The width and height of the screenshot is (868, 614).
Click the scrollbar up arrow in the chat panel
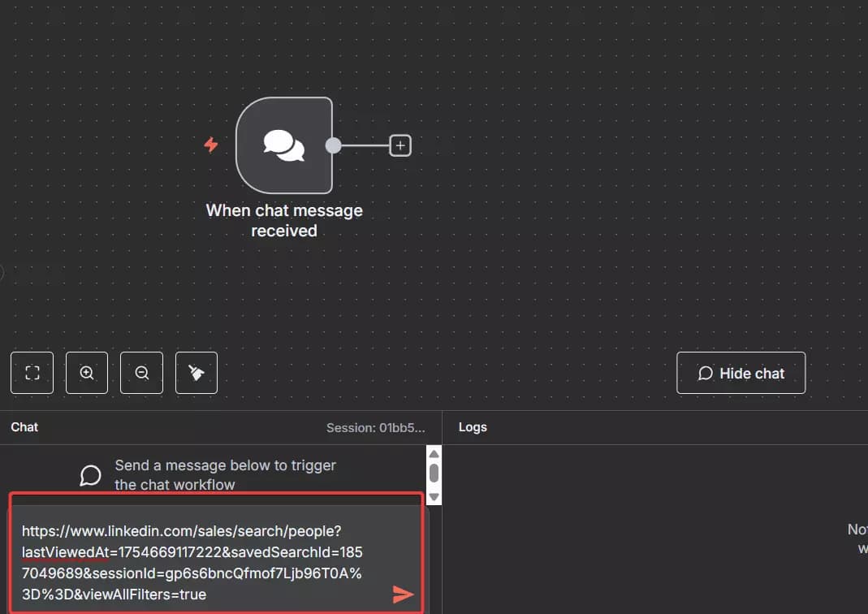434,453
